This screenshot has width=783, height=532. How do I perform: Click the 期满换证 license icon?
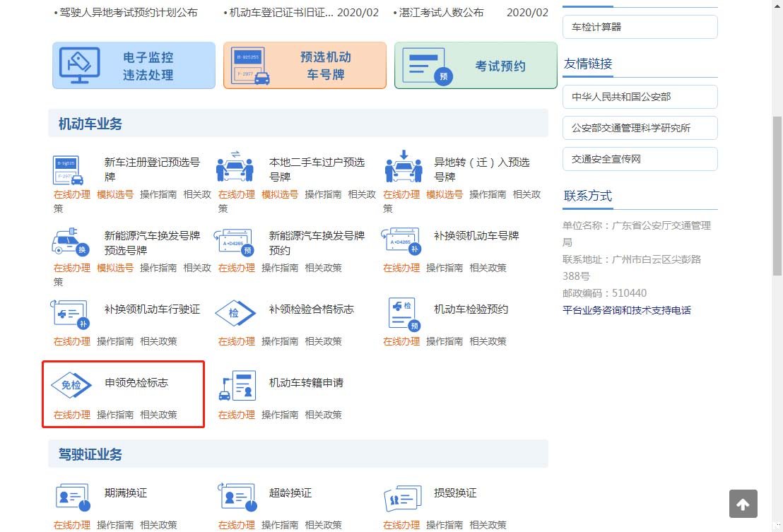click(73, 497)
